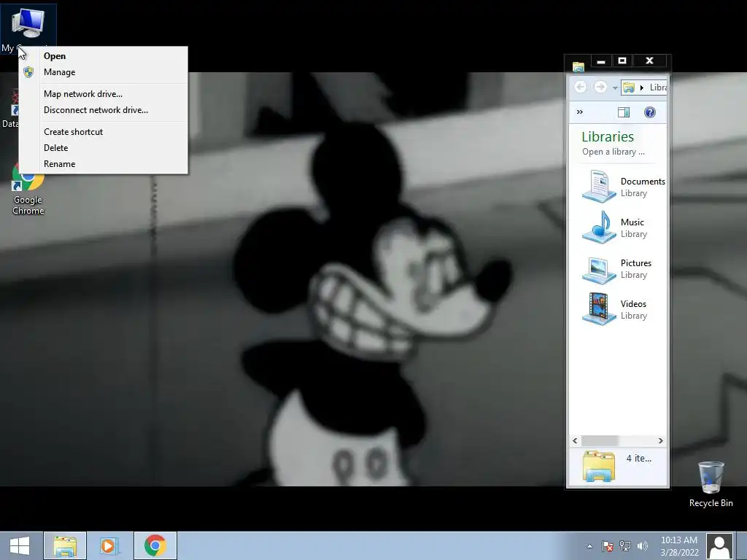Open Google Chrome from the taskbar

pos(155,545)
